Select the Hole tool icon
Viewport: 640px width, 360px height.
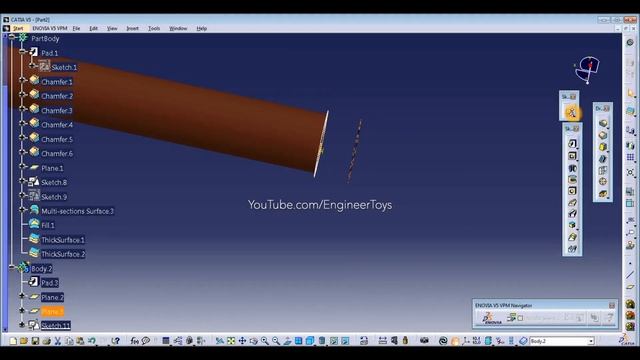pos(572,191)
